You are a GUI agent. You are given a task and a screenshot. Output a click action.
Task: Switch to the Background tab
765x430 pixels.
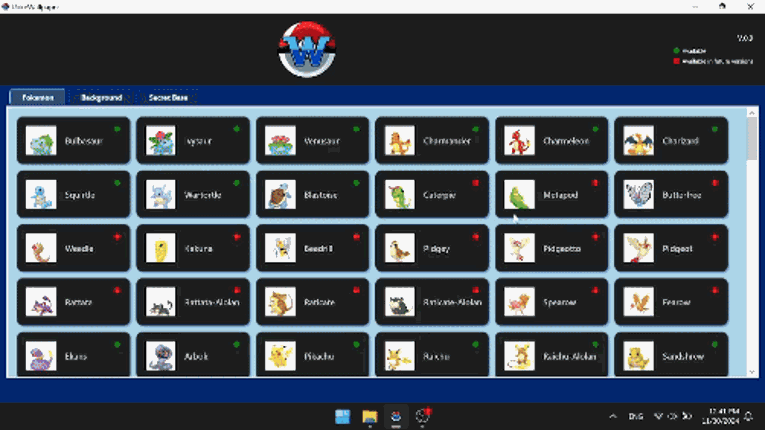(x=101, y=97)
